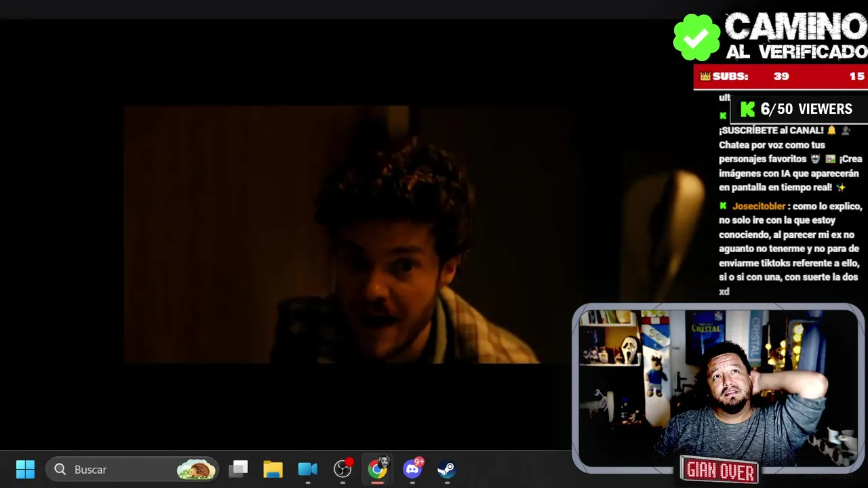Open Task View from the taskbar
Viewport: 868px width, 488px height.
pos(238,469)
